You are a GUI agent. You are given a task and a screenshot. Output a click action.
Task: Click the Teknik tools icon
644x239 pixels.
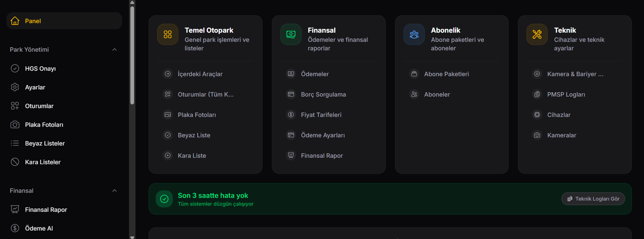537,34
